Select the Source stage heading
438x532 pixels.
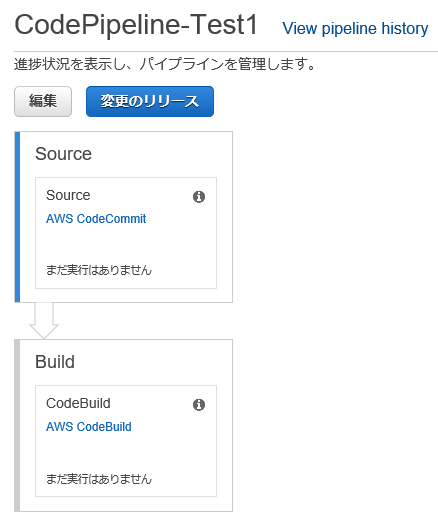(63, 154)
